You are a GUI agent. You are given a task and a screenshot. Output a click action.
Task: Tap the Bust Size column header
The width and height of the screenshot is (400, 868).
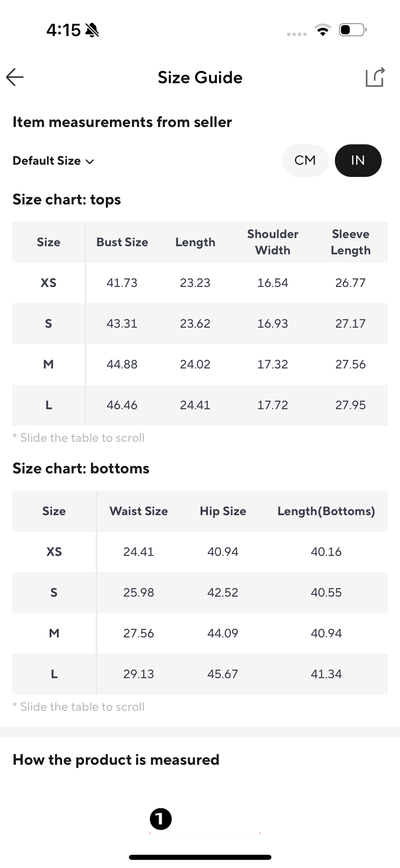tap(122, 242)
